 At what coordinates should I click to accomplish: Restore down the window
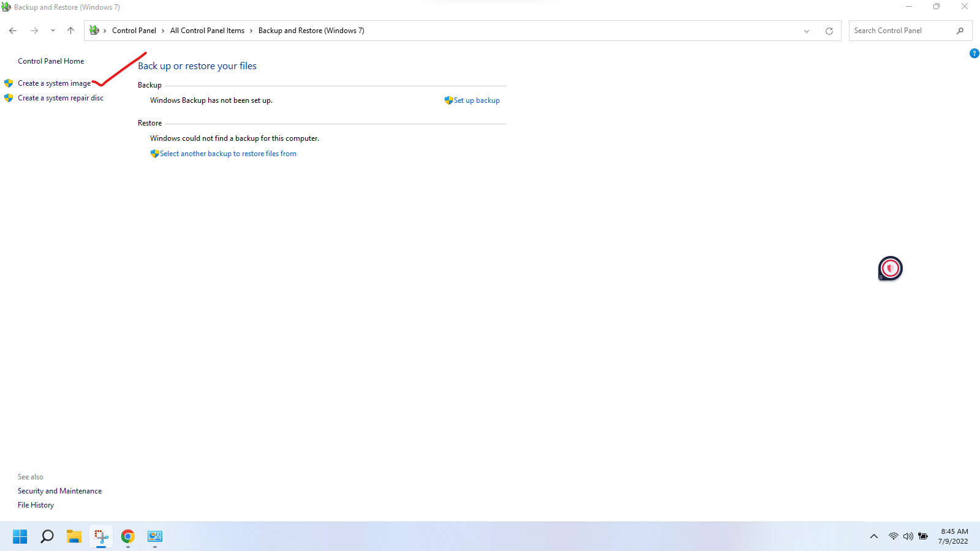click(937, 7)
